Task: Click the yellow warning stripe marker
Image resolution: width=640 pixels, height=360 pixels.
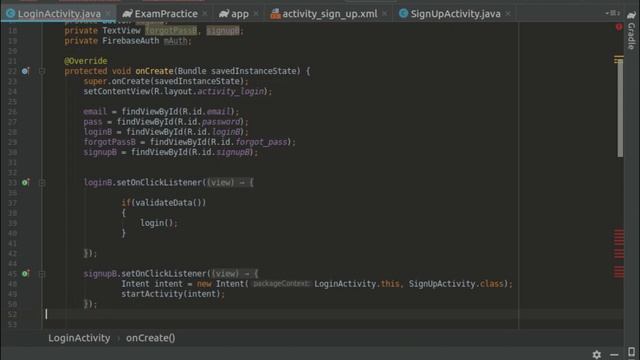Action: pyautogui.click(x=619, y=60)
